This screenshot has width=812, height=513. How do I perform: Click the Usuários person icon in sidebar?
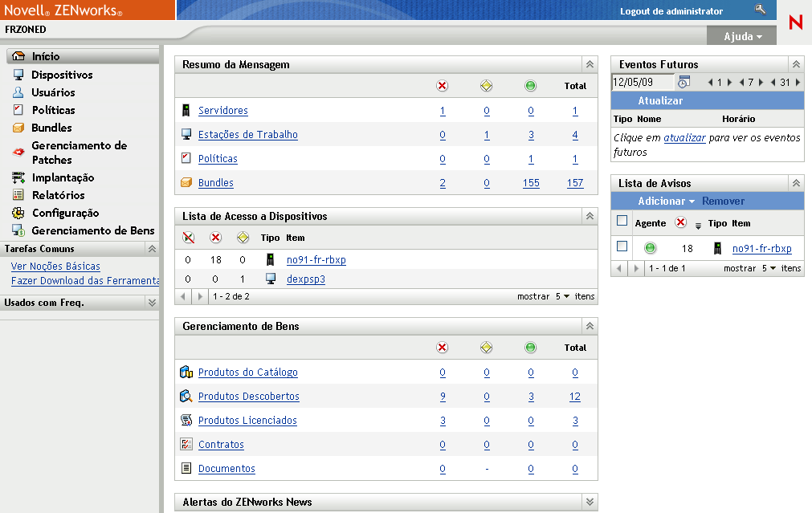click(18, 92)
